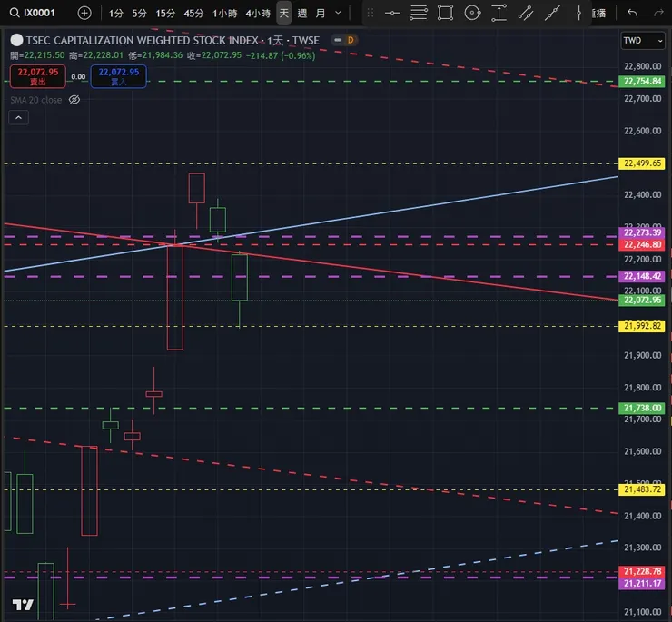The height and width of the screenshot is (622, 672).
Task: Select the 週 weekly timeframe
Action: click(302, 14)
